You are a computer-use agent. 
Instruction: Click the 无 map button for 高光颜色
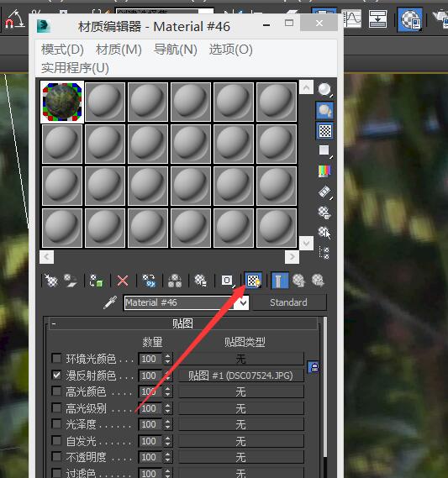tap(241, 391)
